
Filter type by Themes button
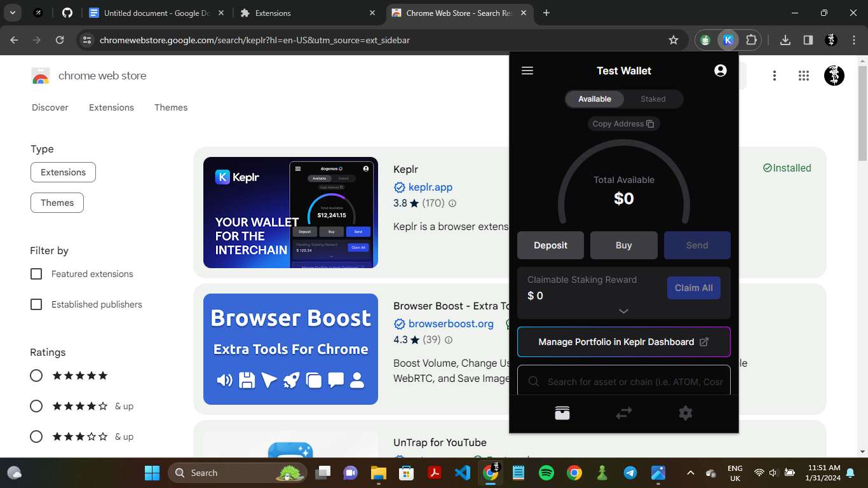(x=57, y=203)
